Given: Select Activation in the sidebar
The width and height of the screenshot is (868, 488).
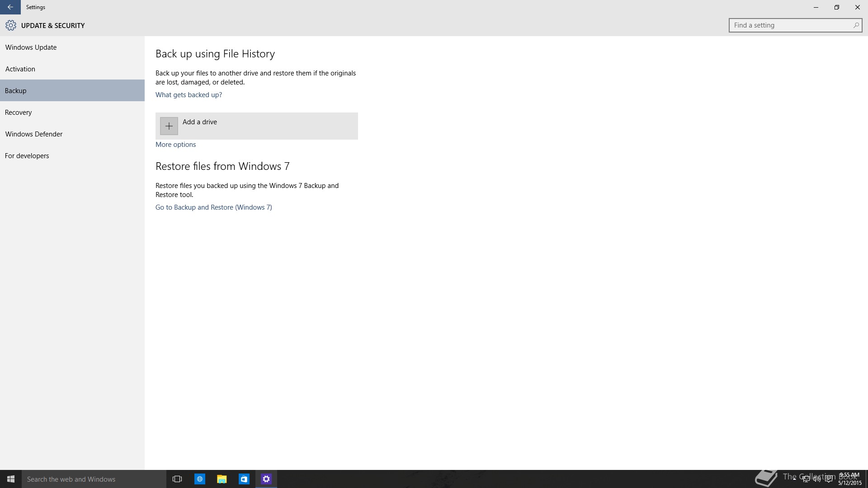Looking at the screenshot, I should (x=72, y=69).
